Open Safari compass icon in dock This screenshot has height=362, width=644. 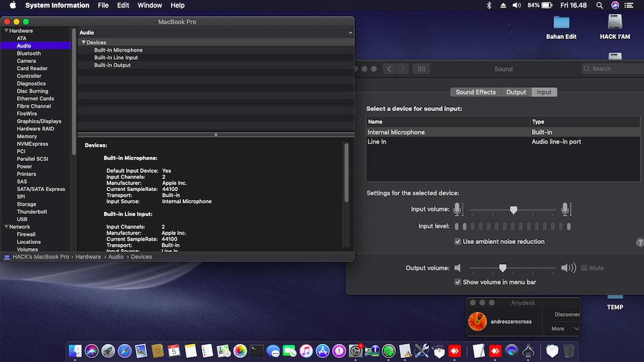pyautogui.click(x=125, y=351)
